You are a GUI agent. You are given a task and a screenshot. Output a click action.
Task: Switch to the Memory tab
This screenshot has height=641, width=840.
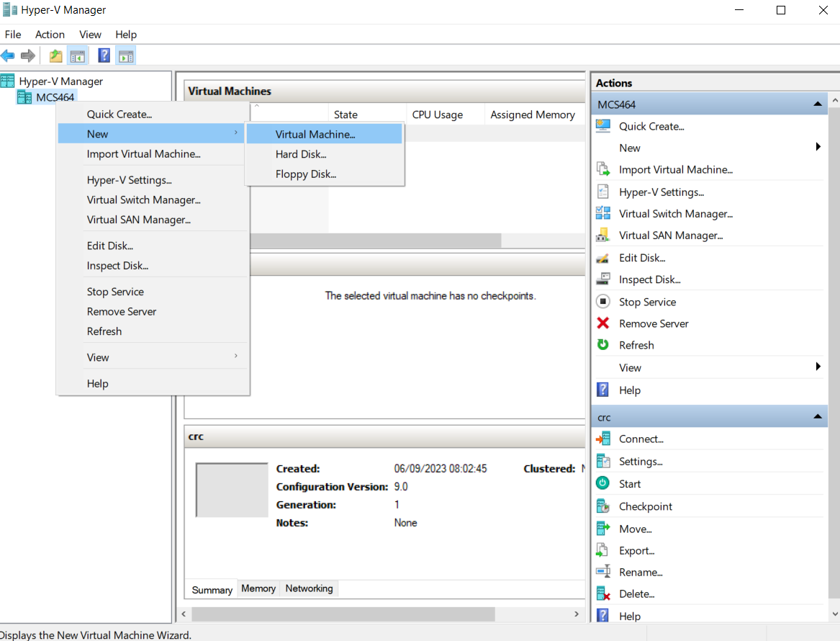point(258,588)
